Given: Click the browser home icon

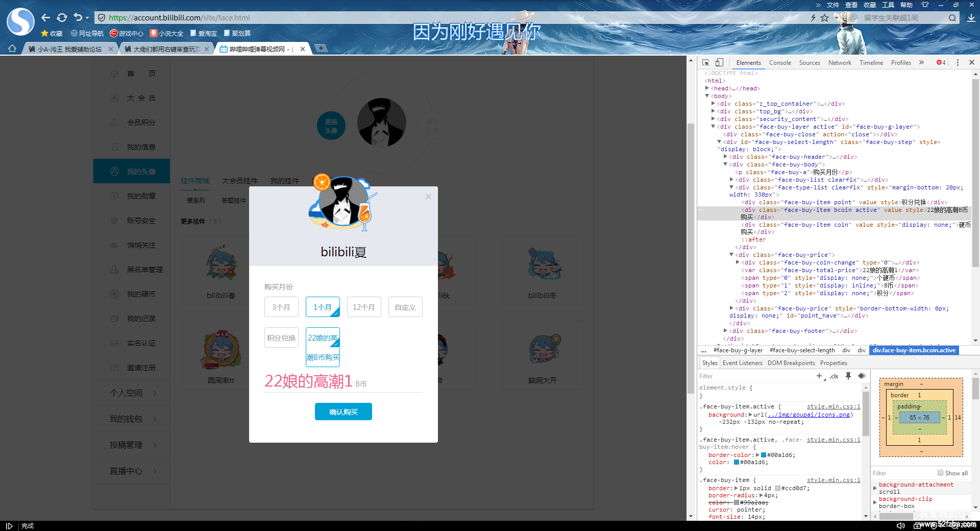Looking at the screenshot, I should 12,49.
